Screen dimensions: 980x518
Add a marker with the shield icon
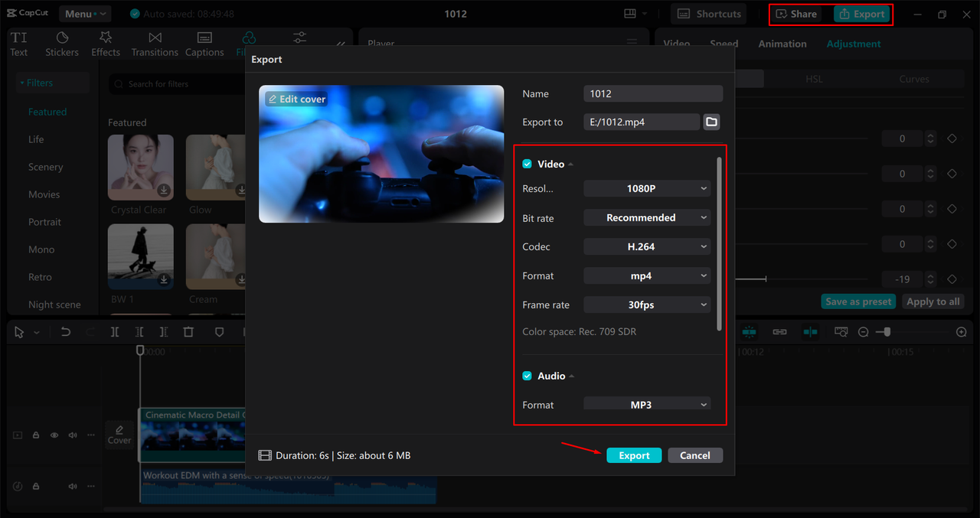(x=219, y=332)
